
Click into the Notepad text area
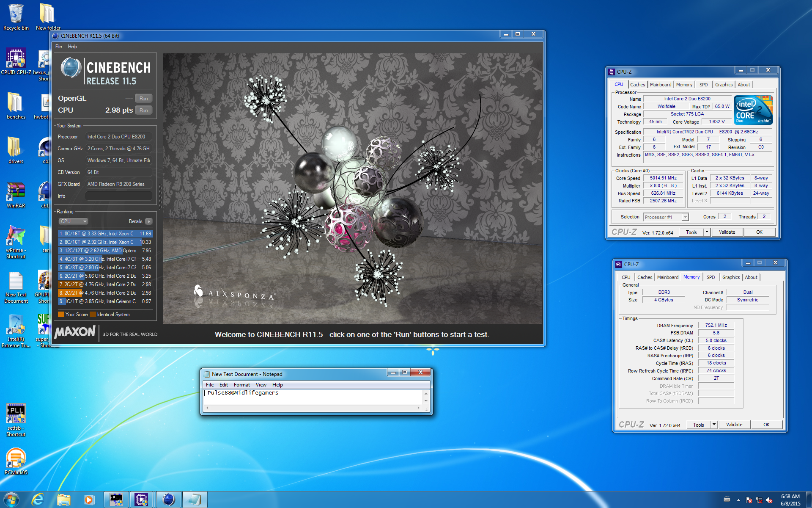[313, 397]
